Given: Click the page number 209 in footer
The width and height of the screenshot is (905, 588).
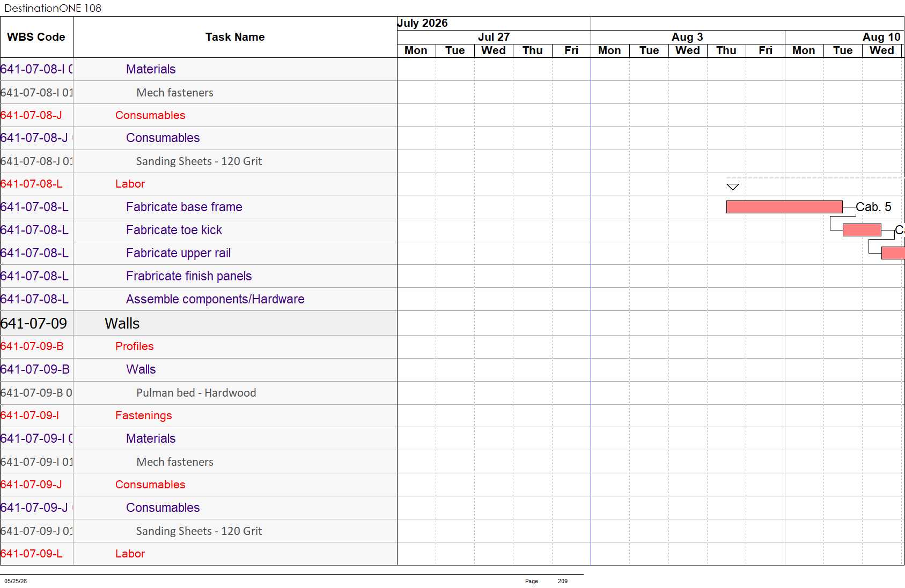Looking at the screenshot, I should pos(562,581).
